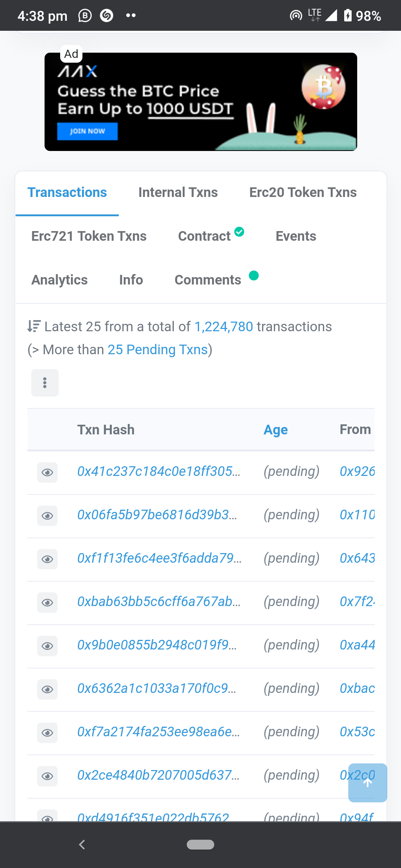Tap the Bitcoin egg graphic in ad
Viewport: 401px width, 868px height.
coord(323,87)
